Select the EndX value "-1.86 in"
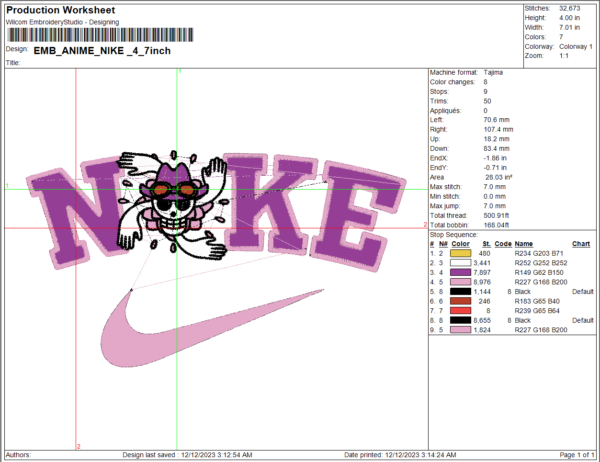The width and height of the screenshot is (600, 462). pos(495,158)
